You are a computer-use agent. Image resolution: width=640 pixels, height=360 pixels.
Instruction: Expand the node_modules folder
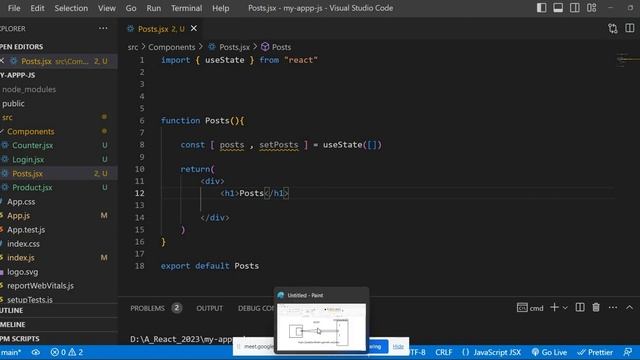[x=59, y=89]
